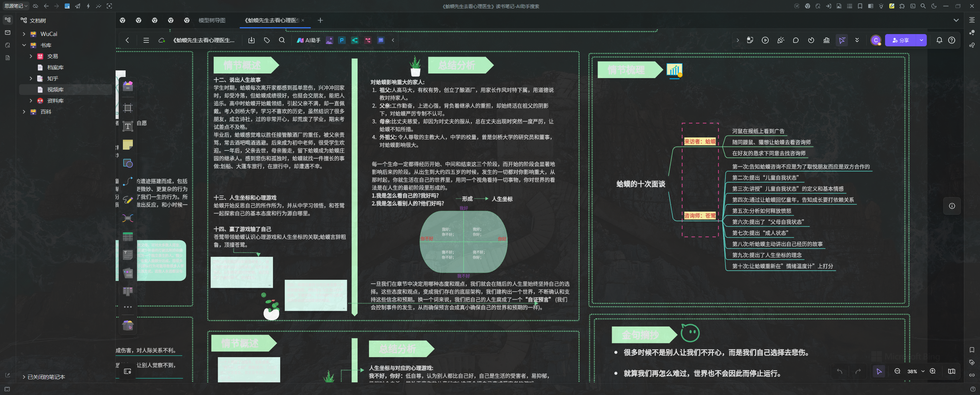Open the timer icon in collaboration bar
This screenshot has height=395, width=980.
(x=811, y=40)
